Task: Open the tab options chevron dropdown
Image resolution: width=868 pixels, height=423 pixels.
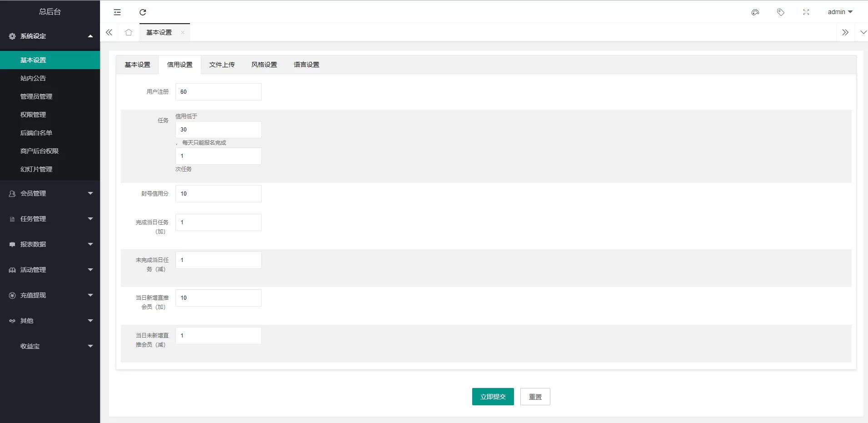Action: coord(863,32)
